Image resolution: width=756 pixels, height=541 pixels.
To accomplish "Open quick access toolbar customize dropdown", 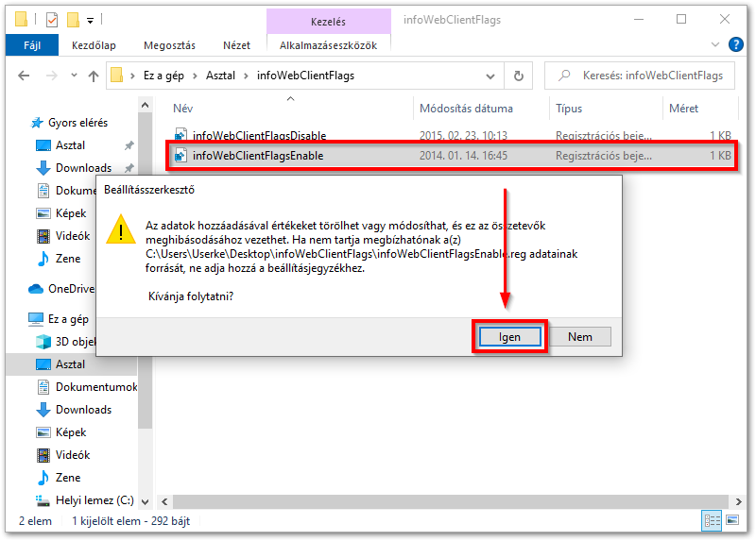I will [x=90, y=20].
